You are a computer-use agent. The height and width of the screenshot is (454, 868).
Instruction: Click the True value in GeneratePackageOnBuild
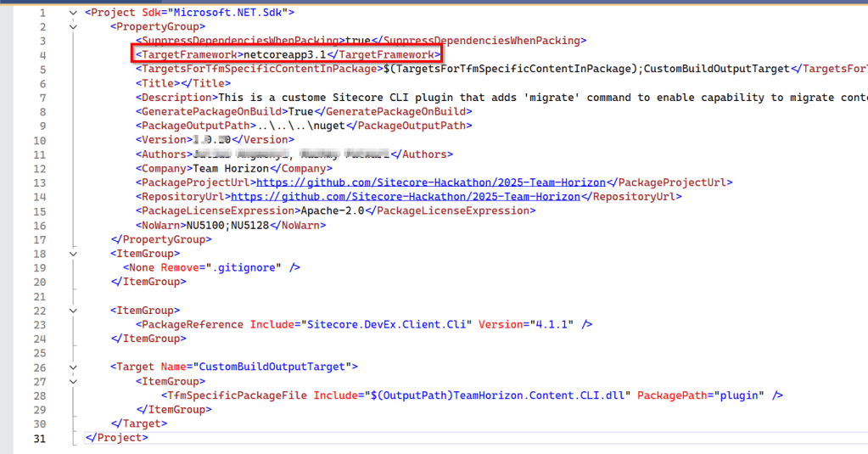[301, 112]
